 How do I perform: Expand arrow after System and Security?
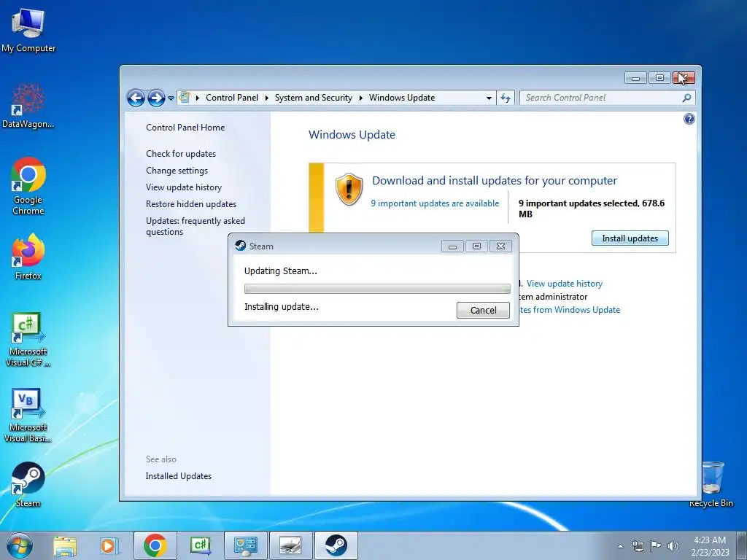click(360, 98)
